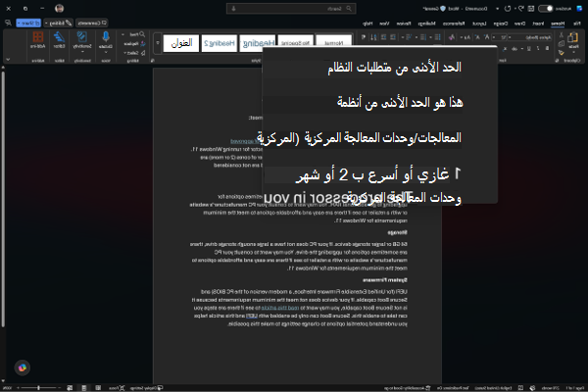Image resolution: width=588 pixels, height=392 pixels.
Task: Select the Normal style
Action: [334, 40]
